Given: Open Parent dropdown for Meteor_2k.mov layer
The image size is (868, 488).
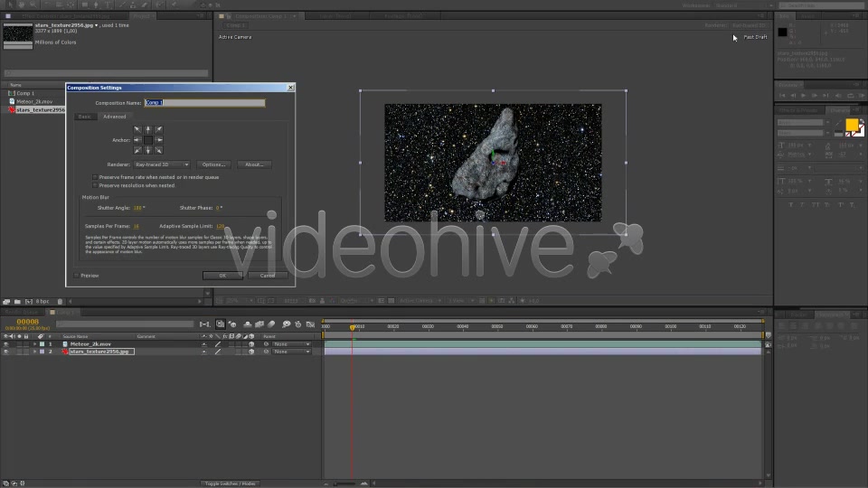Looking at the screenshot, I should click(292, 344).
